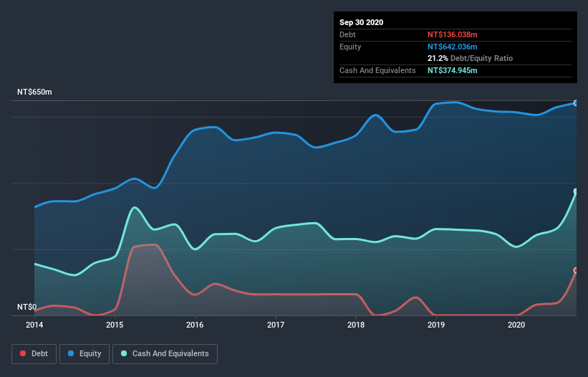Click the NT$136.038m debt value
The width and height of the screenshot is (588, 377).
pyautogui.click(x=452, y=34)
